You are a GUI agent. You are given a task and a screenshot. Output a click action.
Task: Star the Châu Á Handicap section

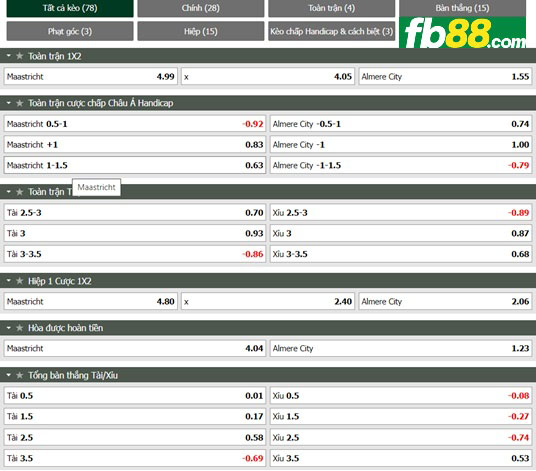(20, 103)
